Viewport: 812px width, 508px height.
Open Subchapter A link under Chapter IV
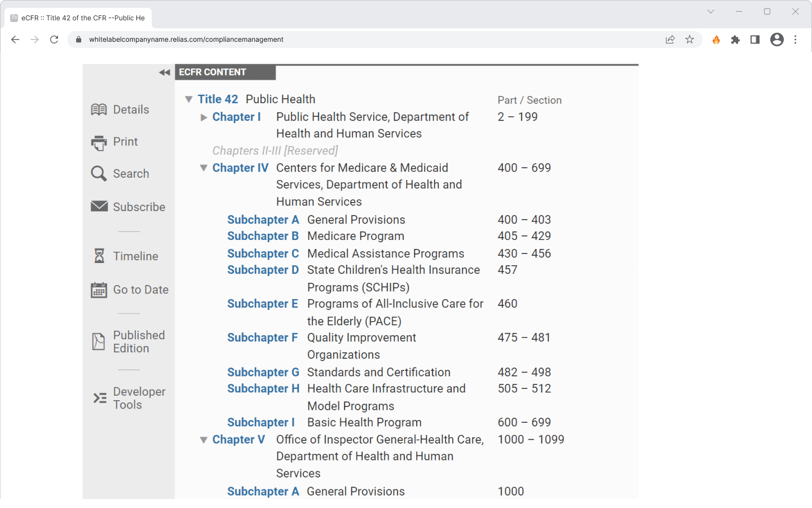point(263,220)
